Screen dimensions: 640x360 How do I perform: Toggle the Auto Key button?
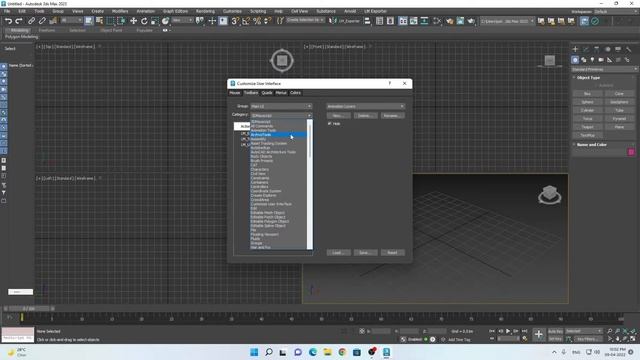(x=555, y=331)
